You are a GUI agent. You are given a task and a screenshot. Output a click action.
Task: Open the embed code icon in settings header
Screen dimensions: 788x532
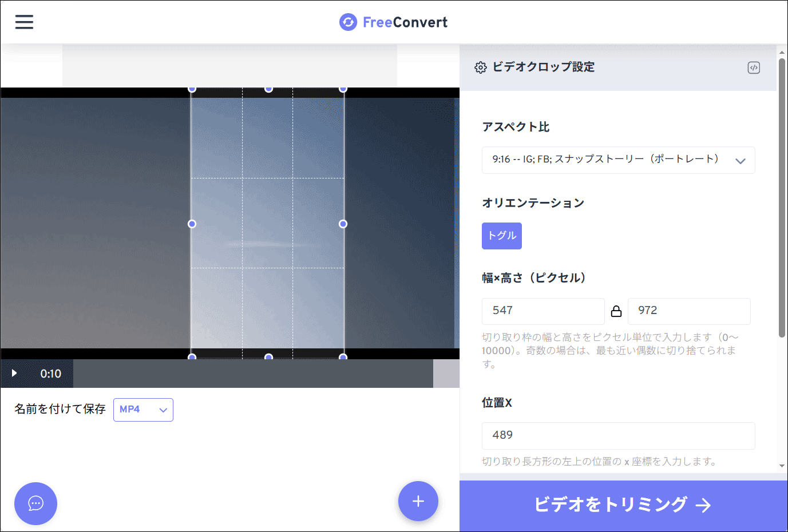(x=754, y=68)
